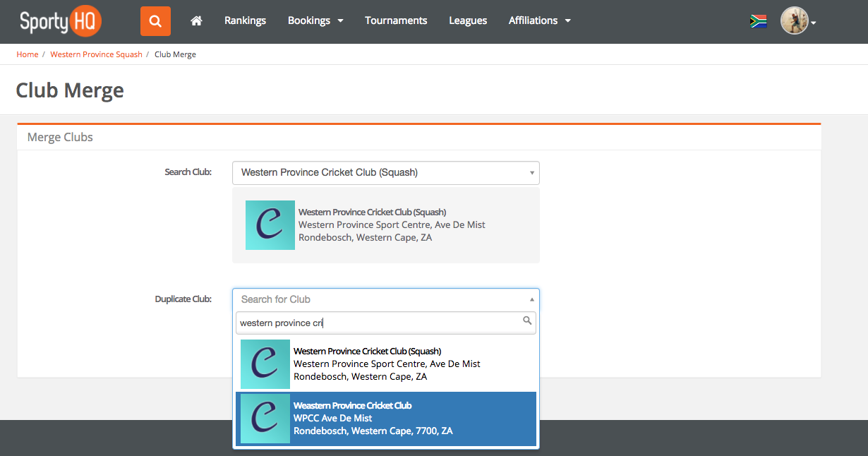Click the selected club's logo in preview card
This screenshot has height=456, width=868.
coord(270,225)
